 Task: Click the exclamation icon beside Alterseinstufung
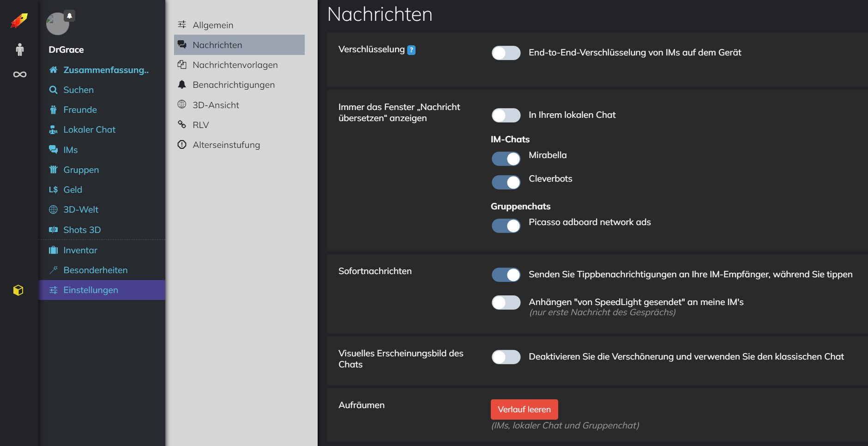[x=182, y=145]
